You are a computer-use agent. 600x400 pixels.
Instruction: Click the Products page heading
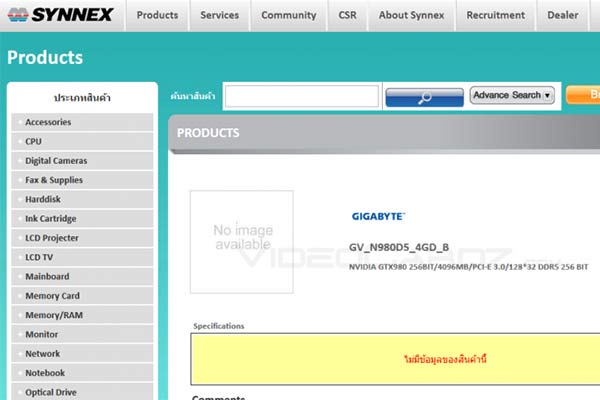45,57
